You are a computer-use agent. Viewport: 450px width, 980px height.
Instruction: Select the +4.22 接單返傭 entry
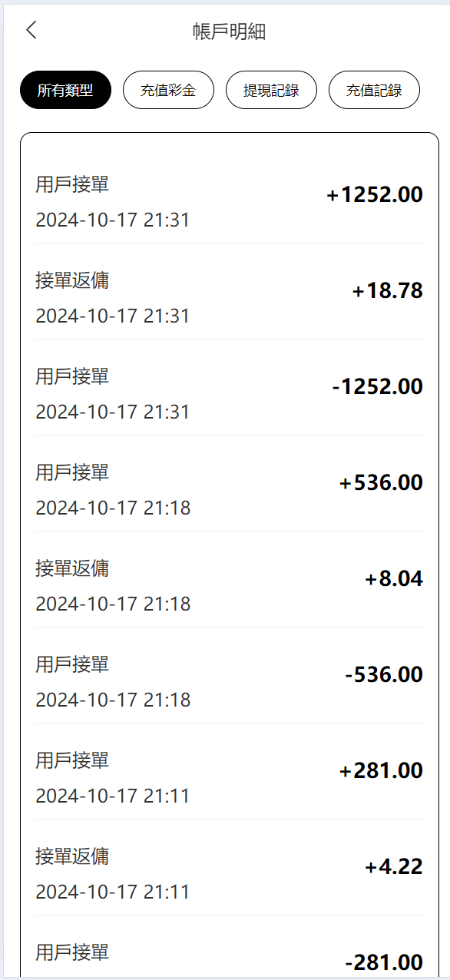point(229,868)
